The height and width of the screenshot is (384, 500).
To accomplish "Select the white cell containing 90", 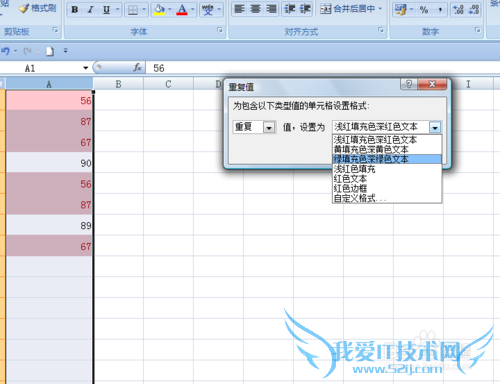I will (49, 163).
